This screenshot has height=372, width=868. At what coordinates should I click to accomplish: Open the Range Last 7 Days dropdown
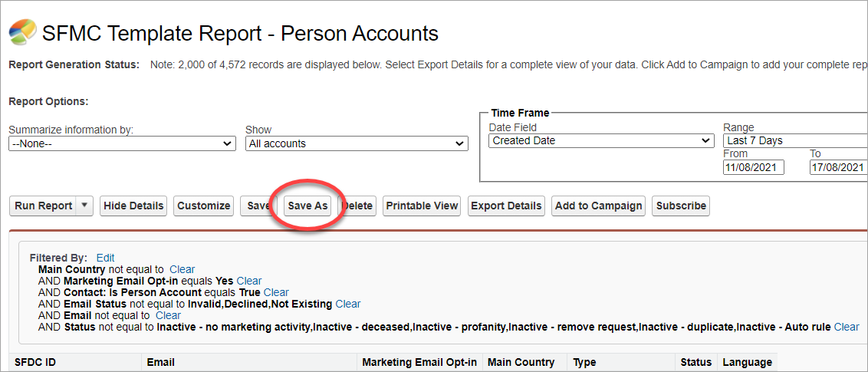795,140
